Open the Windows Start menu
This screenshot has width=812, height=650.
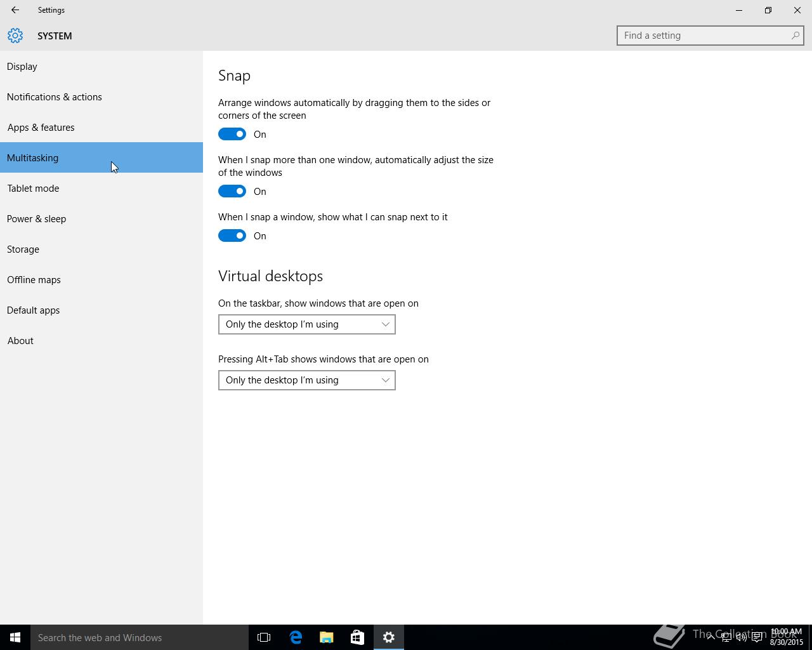point(15,637)
